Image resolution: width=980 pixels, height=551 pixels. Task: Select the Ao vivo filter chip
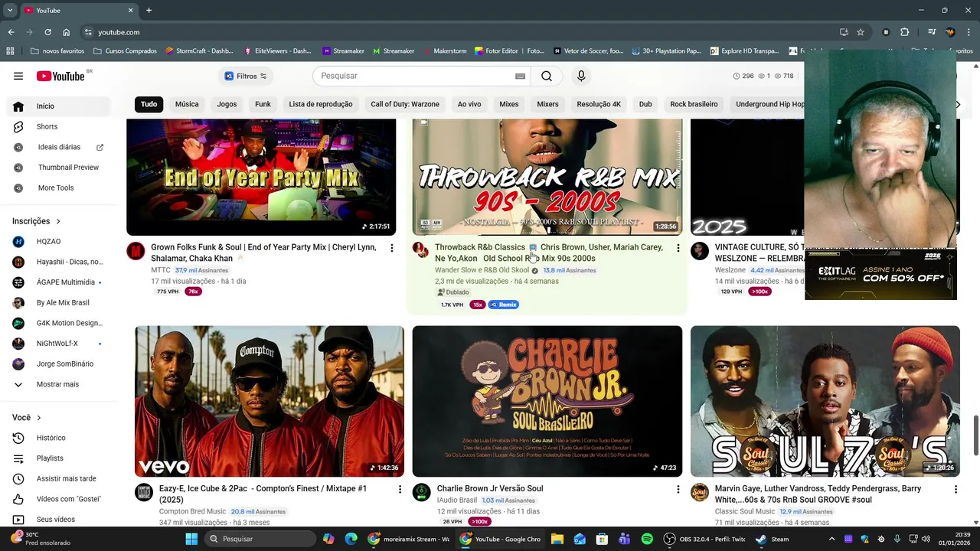point(469,104)
